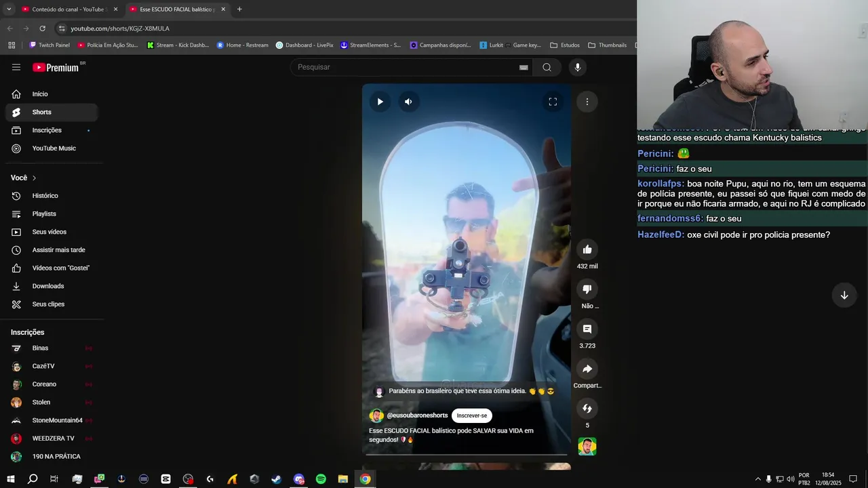Expand the Você section

(x=24, y=178)
